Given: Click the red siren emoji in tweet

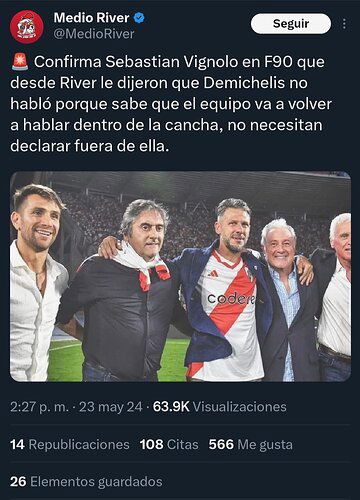Looking at the screenshot, I should [20, 62].
